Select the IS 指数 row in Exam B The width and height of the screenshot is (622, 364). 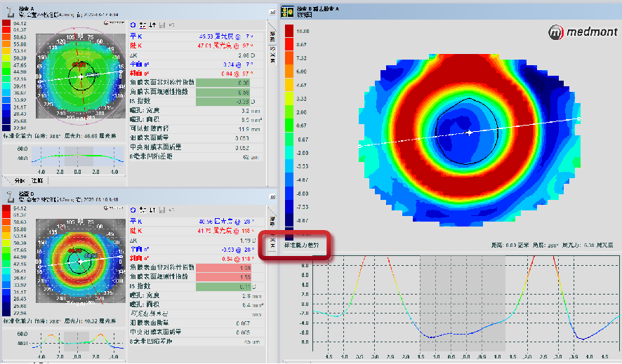(x=196, y=286)
